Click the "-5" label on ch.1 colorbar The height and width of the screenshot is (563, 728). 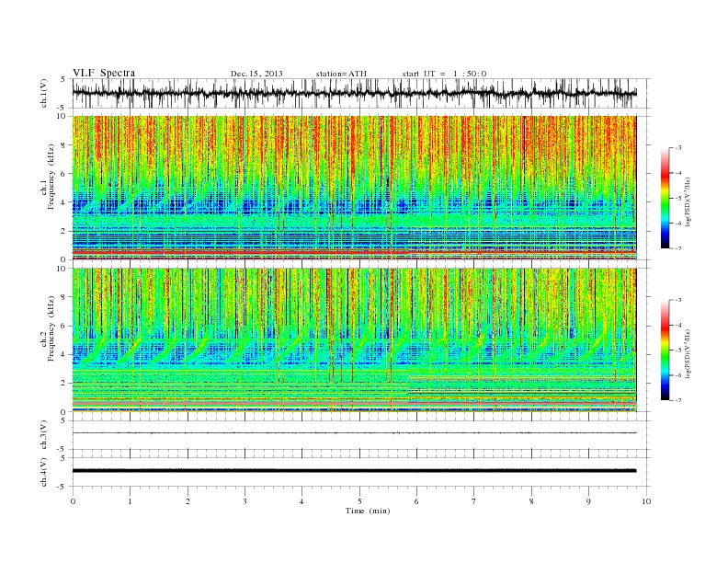[678, 199]
